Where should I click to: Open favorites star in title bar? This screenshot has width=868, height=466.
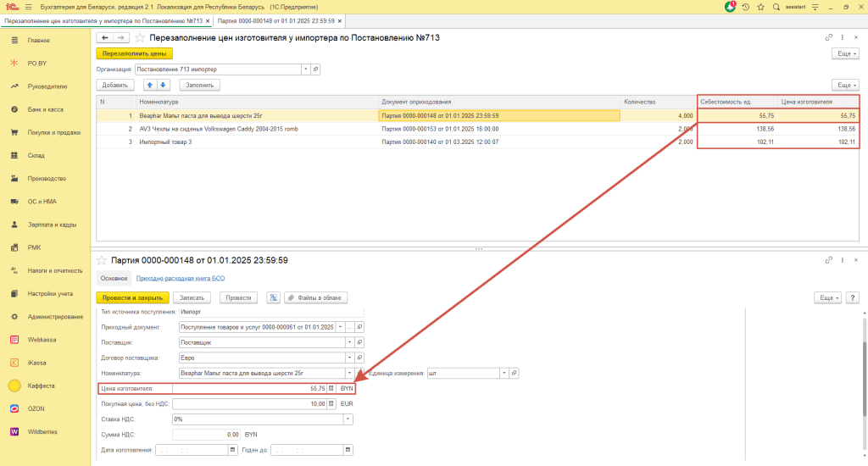760,7
